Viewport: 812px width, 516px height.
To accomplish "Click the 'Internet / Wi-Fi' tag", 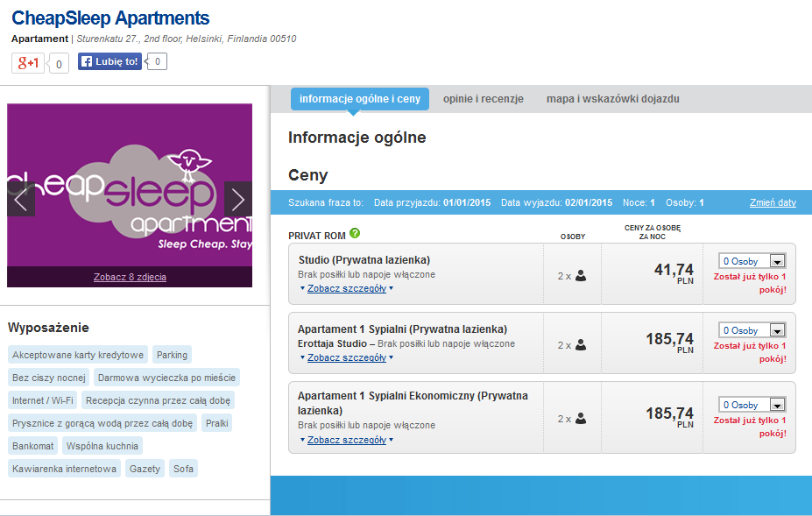I will pos(42,400).
